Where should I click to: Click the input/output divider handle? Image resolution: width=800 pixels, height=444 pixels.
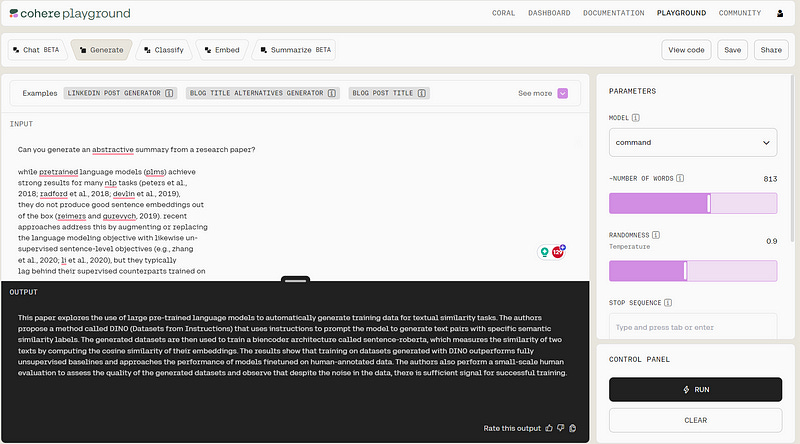pos(295,279)
